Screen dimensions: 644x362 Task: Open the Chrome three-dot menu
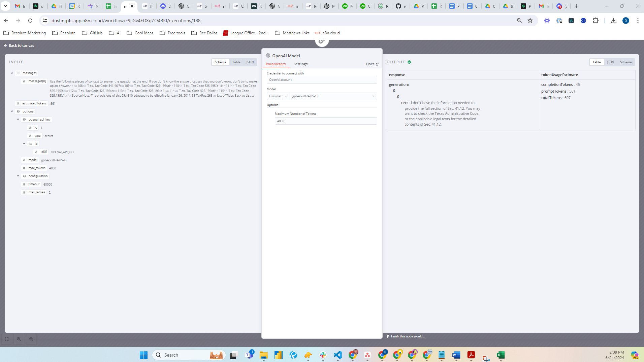tap(638, 21)
